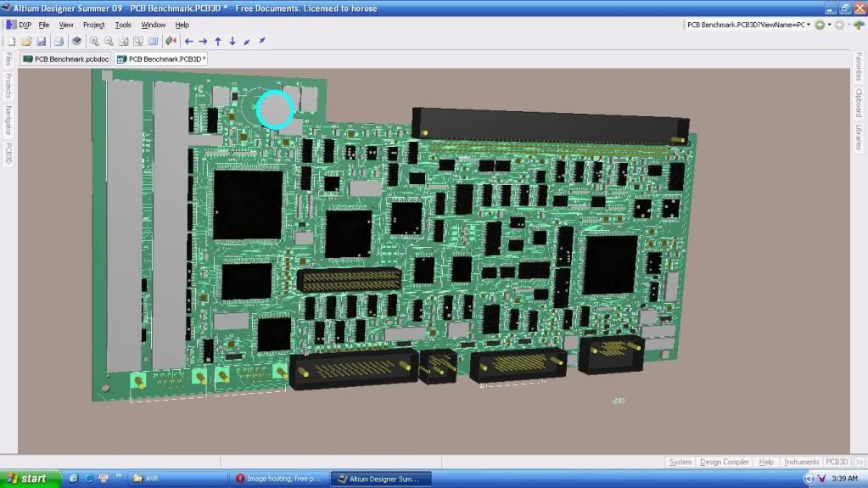The height and width of the screenshot is (488, 868).
Task: Open the back button history dropdown arrow
Action: tap(830, 25)
